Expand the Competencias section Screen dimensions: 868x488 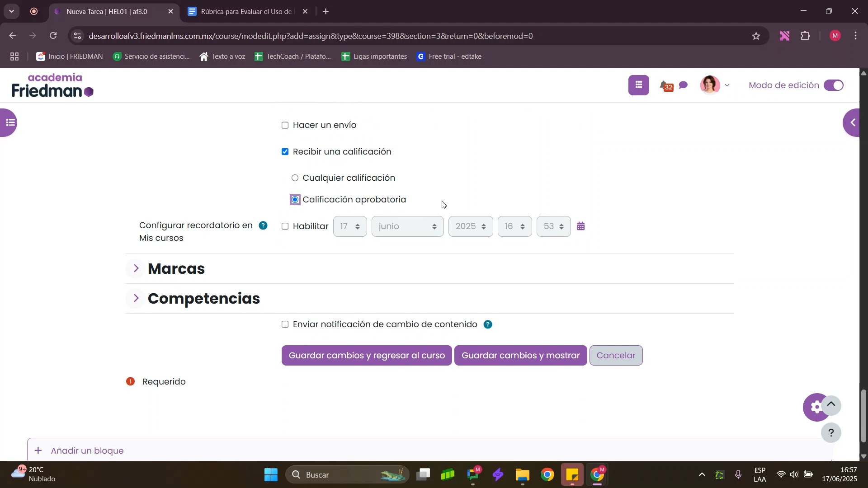pyautogui.click(x=136, y=298)
